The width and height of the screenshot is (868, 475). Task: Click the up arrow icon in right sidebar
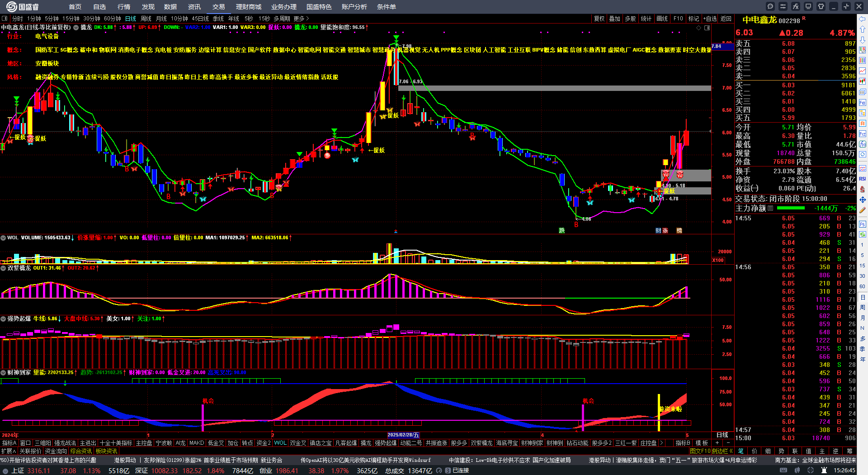(863, 29)
